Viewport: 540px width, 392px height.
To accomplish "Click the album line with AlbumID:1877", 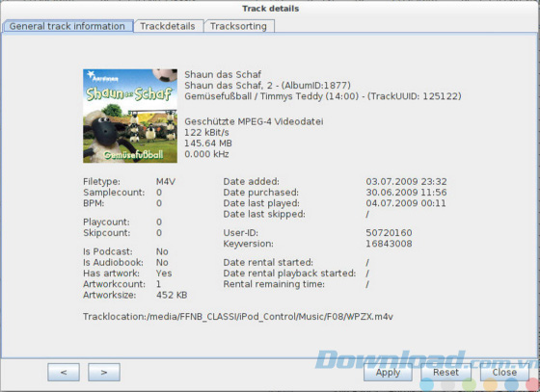I will click(x=268, y=85).
